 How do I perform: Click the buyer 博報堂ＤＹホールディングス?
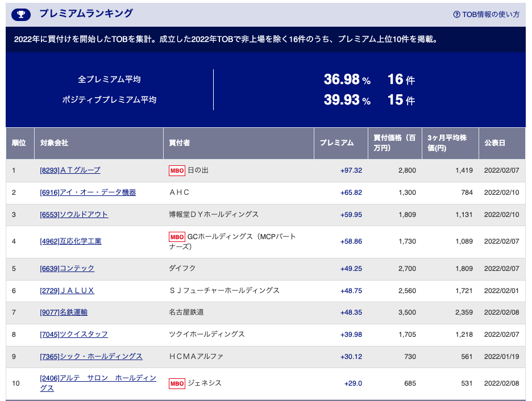[214, 215]
